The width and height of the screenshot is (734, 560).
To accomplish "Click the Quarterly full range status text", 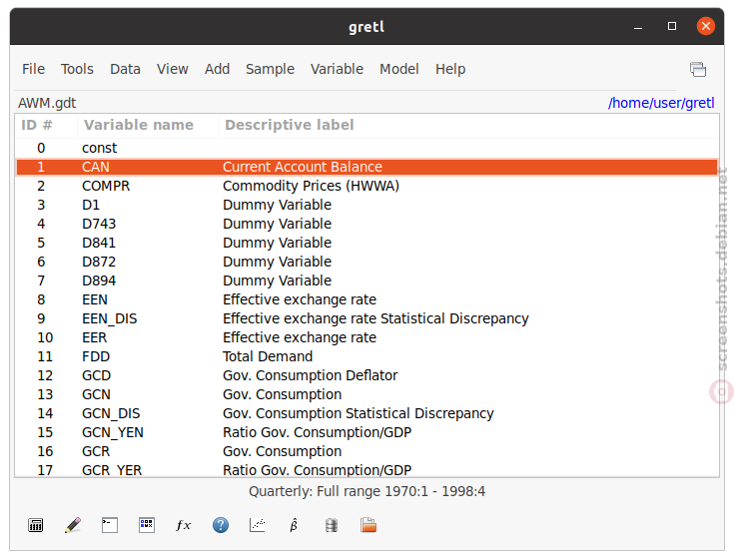I will (367, 491).
